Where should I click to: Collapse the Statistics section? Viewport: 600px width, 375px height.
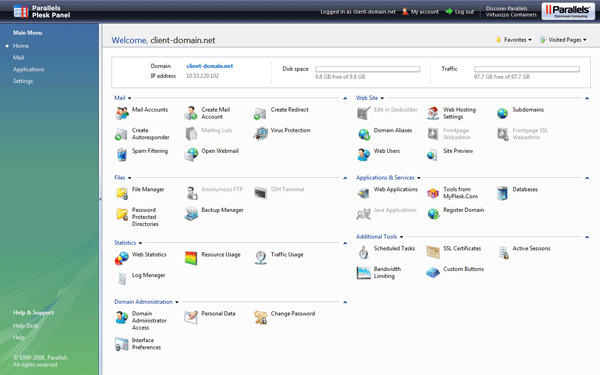coord(345,243)
